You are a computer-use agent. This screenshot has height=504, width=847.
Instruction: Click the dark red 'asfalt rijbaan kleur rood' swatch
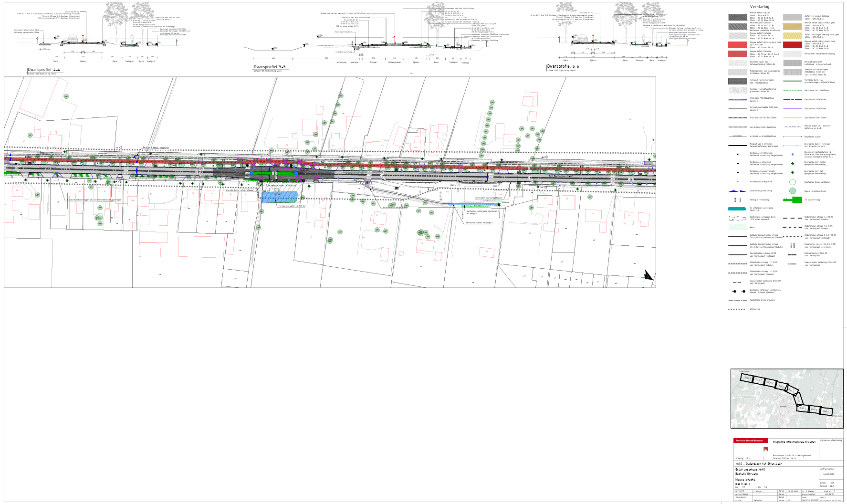793,45
